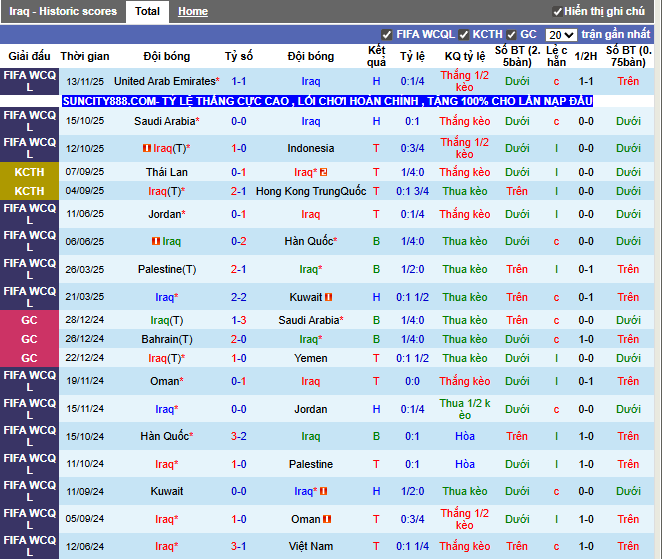This screenshot has height=559, width=662.
Task: Toggle the Hiển thị ghi chú checkbox
Action: (557, 11)
